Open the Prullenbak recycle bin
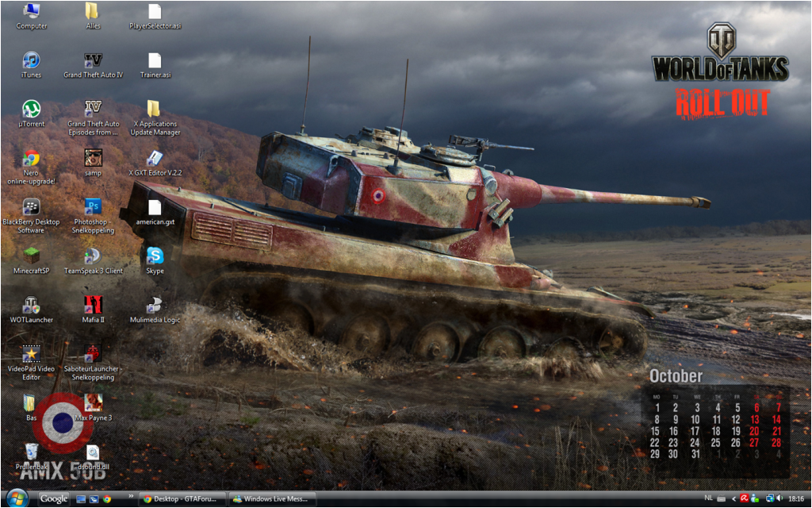This screenshot has width=812, height=508. [31, 456]
